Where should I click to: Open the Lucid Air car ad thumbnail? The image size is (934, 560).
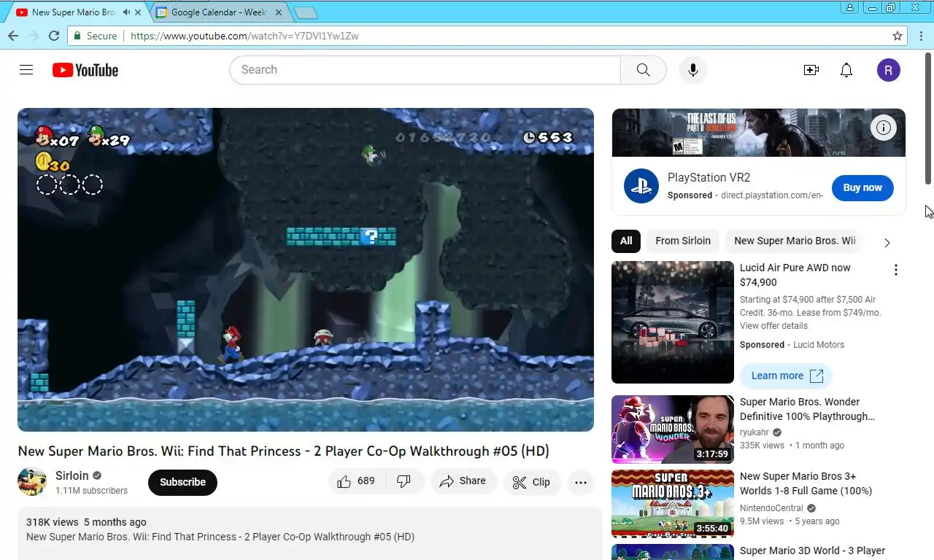pyautogui.click(x=673, y=322)
